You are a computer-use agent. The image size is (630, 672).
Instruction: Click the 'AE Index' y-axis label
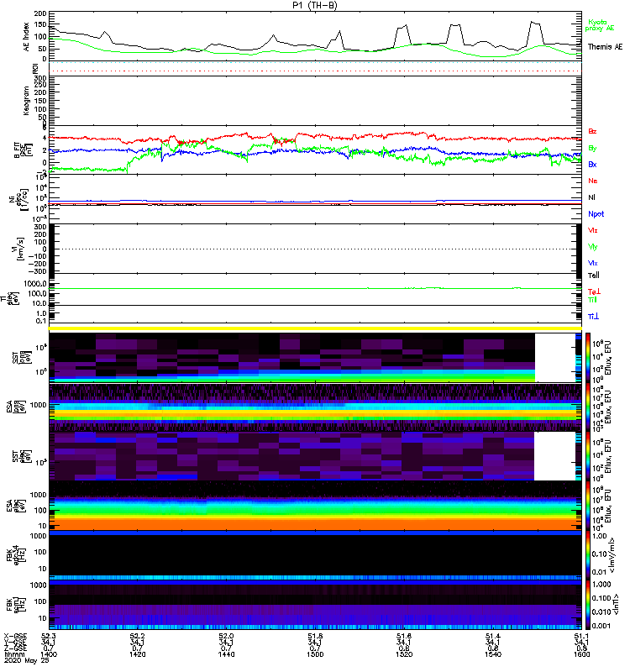tap(27, 37)
